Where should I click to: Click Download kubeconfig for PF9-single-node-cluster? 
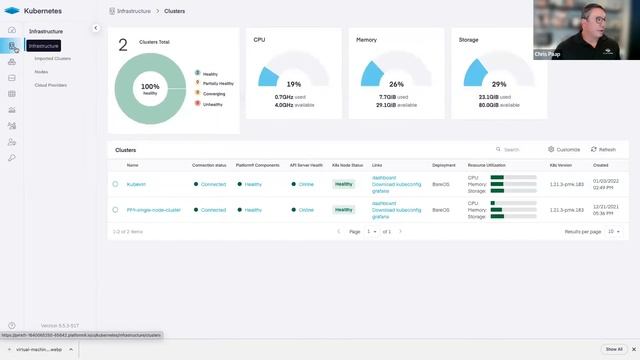coord(396,210)
